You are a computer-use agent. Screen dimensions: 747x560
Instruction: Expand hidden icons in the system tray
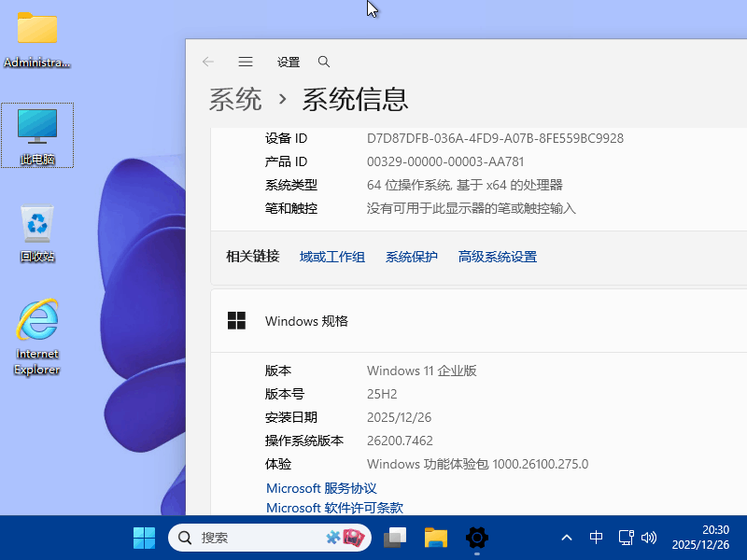click(x=567, y=538)
